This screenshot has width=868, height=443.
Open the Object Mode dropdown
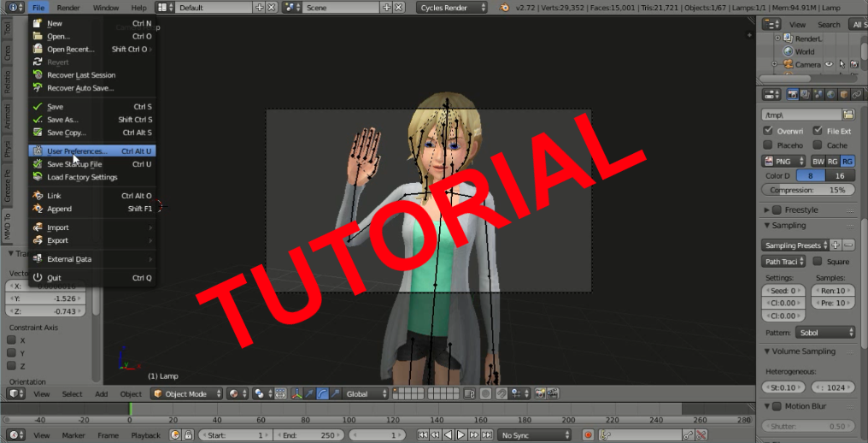[186, 393]
